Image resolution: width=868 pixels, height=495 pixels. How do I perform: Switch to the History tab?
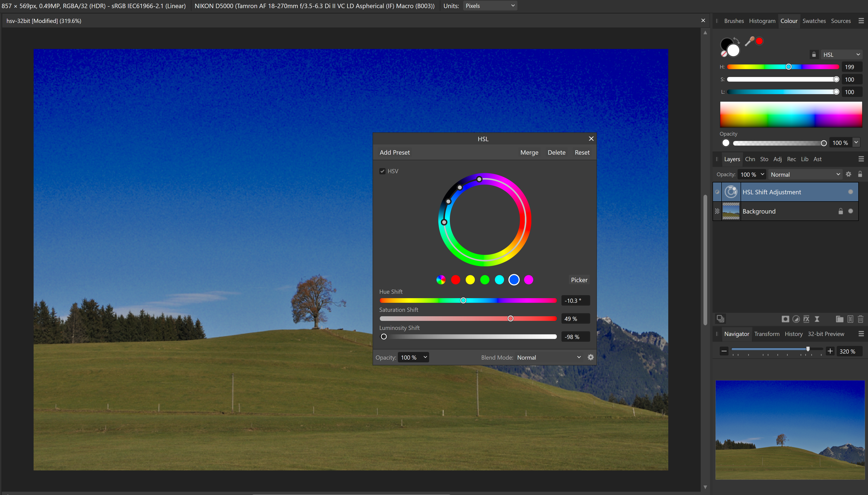click(793, 334)
